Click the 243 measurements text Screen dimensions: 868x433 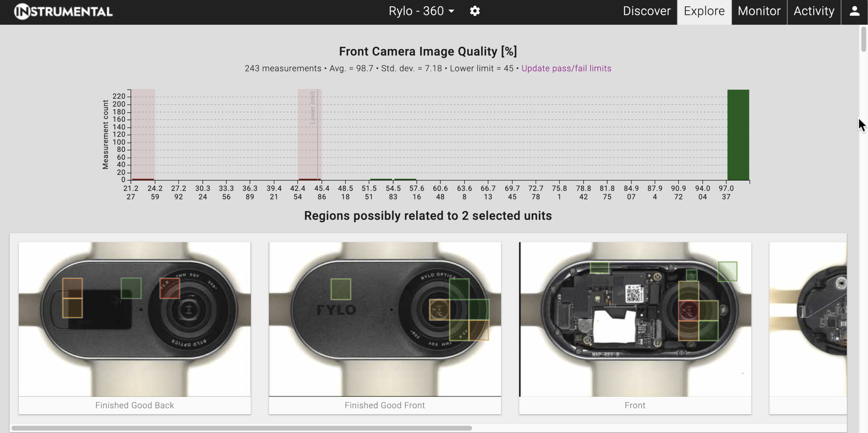tap(283, 68)
